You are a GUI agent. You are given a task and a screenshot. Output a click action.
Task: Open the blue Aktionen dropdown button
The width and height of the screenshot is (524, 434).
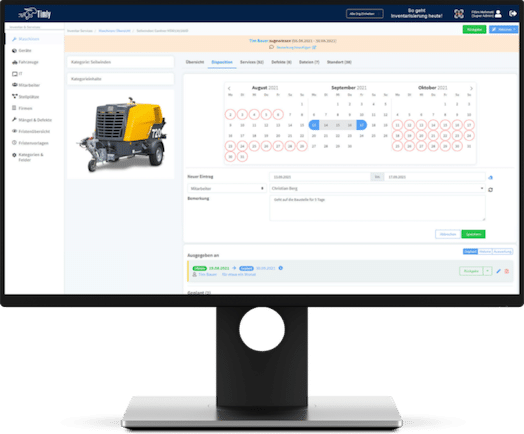[503, 29]
